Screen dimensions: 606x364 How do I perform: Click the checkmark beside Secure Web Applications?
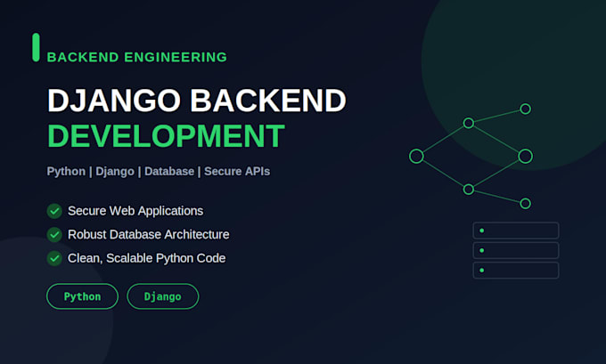point(54,211)
